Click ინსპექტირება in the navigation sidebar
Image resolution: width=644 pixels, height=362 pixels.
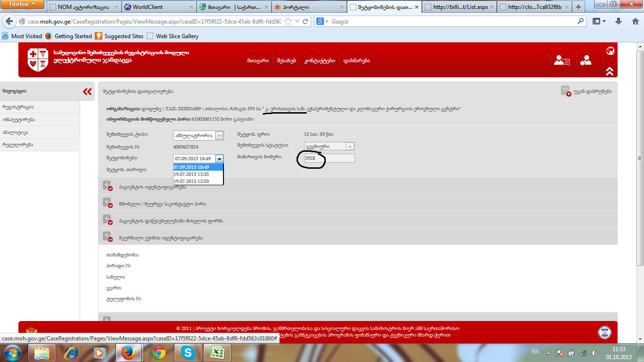pyautogui.click(x=18, y=120)
